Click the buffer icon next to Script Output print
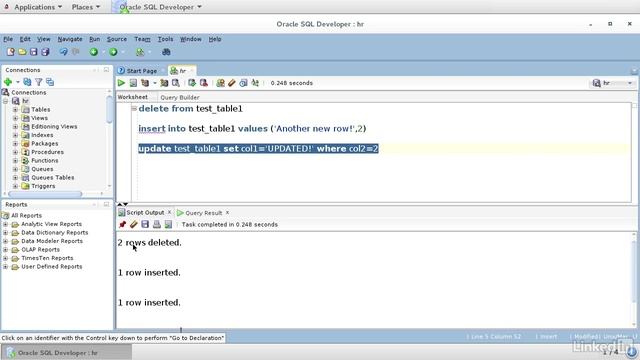Viewport: 640px width, 360px height. pyautogui.click(x=168, y=224)
